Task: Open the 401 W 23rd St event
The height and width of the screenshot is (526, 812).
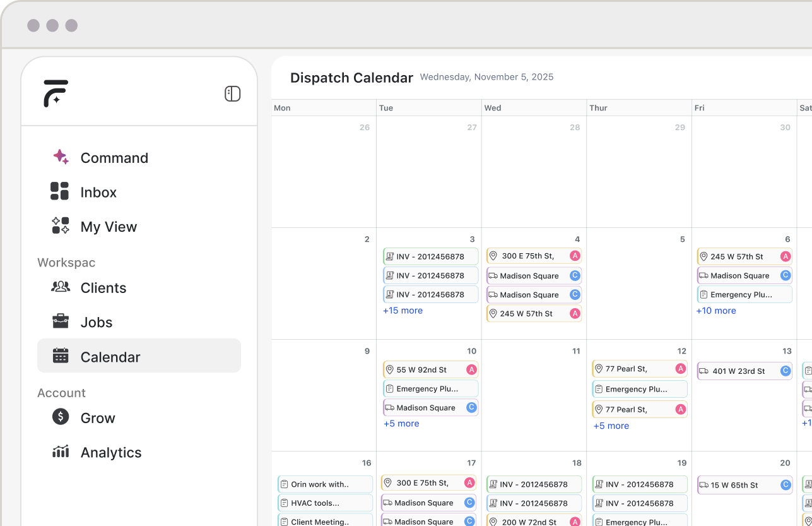Action: tap(738, 371)
